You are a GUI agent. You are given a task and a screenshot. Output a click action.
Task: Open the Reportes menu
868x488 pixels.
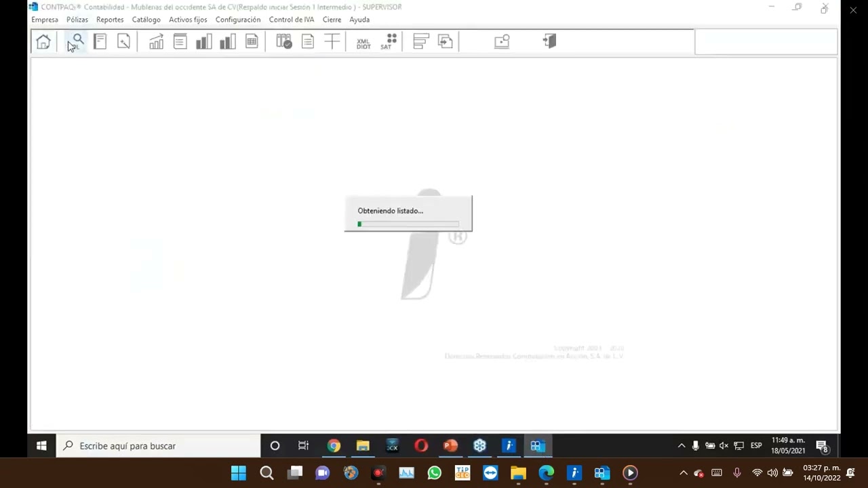coord(110,20)
